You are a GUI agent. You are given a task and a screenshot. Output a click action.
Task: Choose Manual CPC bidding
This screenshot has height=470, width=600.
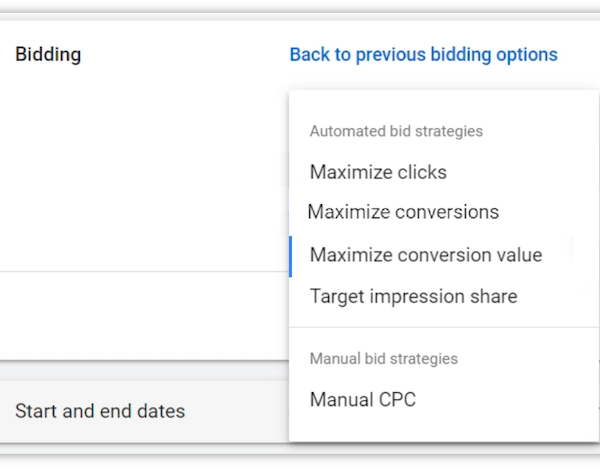click(362, 400)
